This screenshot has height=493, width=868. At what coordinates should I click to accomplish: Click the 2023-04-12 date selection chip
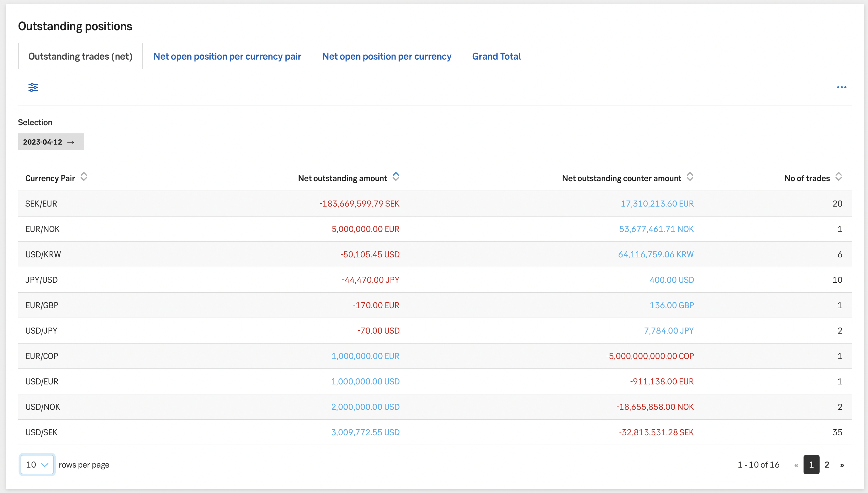[51, 142]
